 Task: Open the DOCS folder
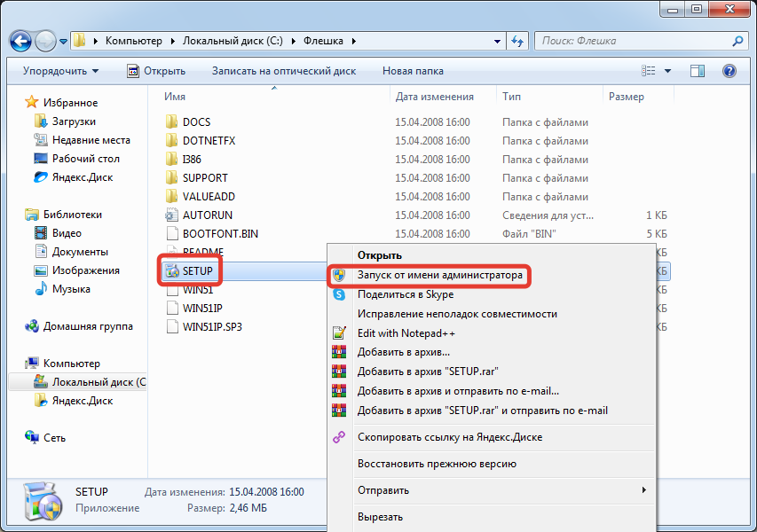(196, 121)
